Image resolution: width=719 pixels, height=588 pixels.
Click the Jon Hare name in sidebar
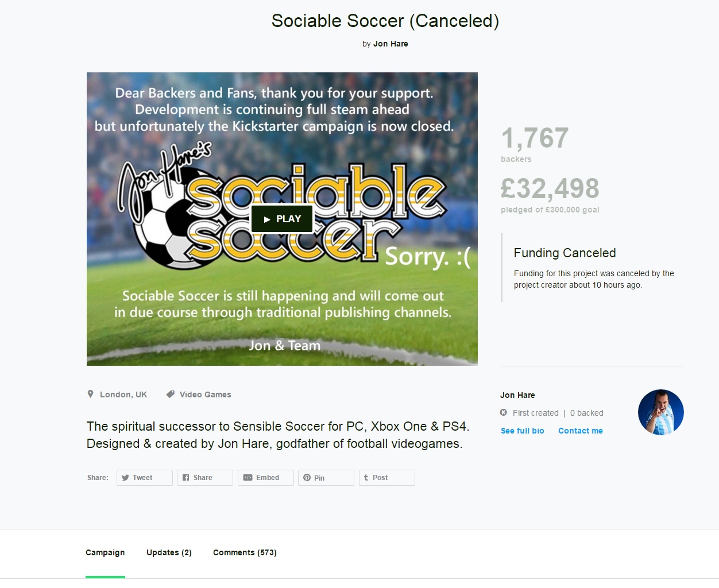pos(517,395)
